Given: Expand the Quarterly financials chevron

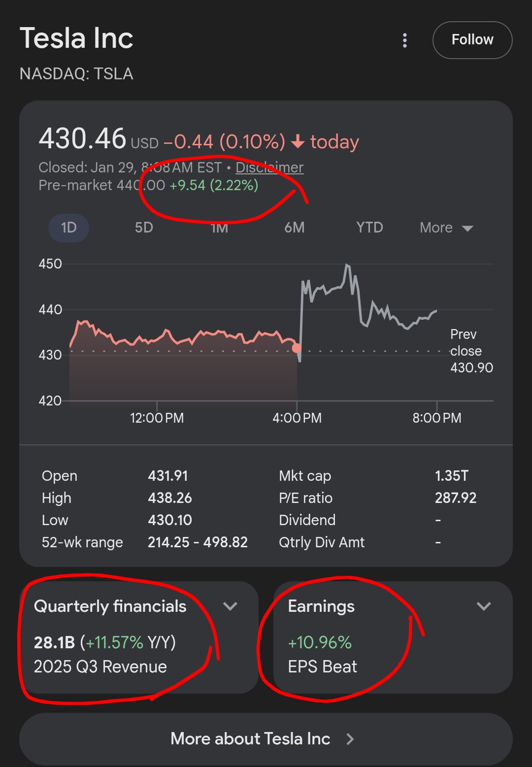Looking at the screenshot, I should 230,606.
